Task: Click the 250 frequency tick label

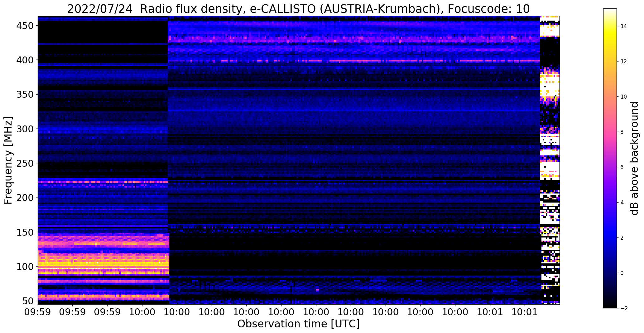Action: coord(25,163)
